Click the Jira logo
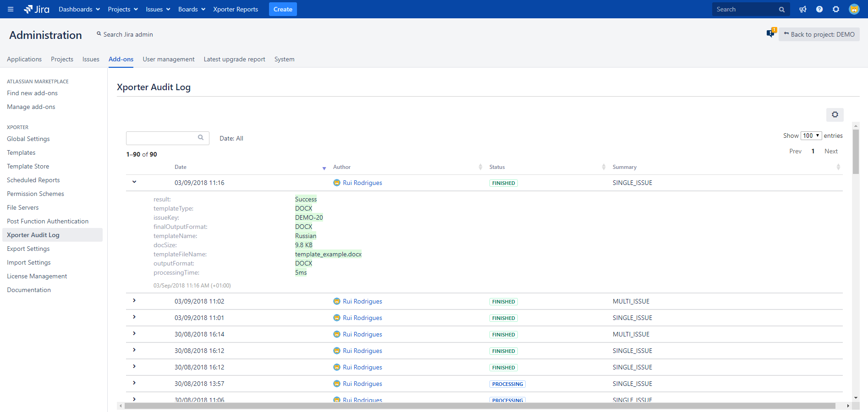Screen dimensions: 868x412 tap(37, 9)
